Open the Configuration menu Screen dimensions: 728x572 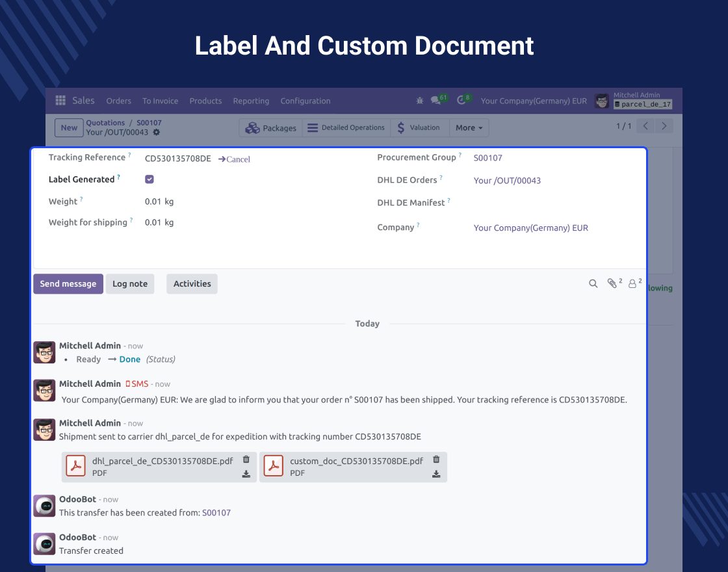coord(305,101)
